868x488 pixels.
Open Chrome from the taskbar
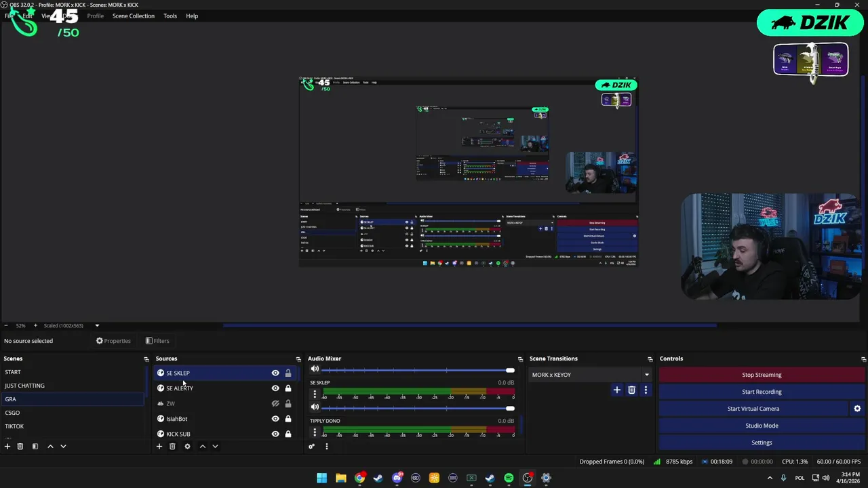click(x=359, y=478)
